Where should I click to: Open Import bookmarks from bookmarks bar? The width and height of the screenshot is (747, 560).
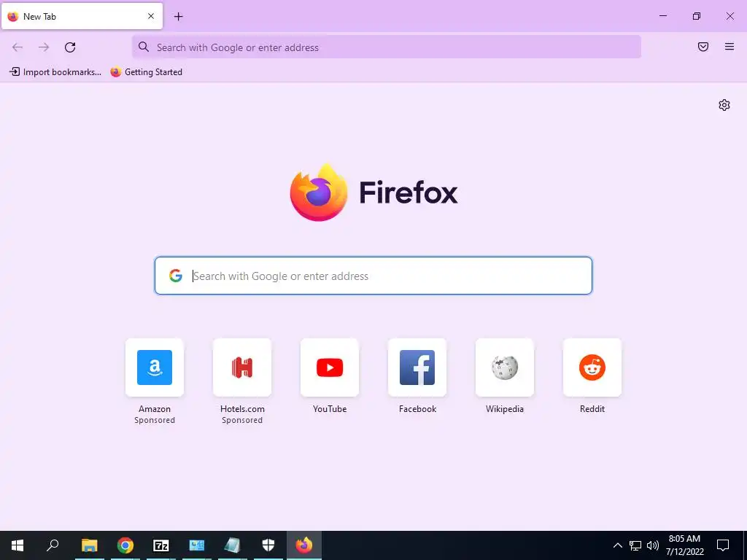55,72
